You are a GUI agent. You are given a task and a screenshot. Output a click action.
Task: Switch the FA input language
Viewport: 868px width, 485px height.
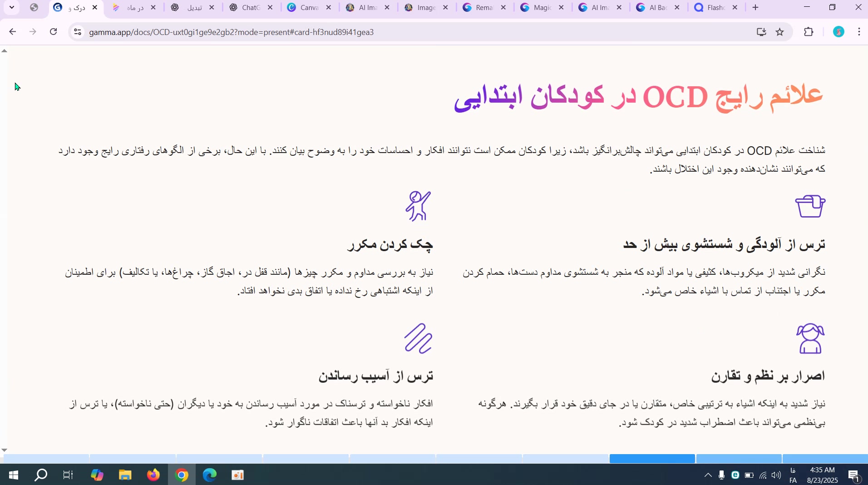pos(793,475)
